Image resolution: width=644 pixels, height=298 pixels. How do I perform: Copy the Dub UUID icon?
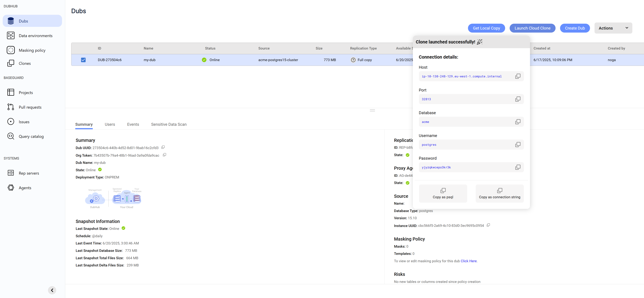coord(163,147)
